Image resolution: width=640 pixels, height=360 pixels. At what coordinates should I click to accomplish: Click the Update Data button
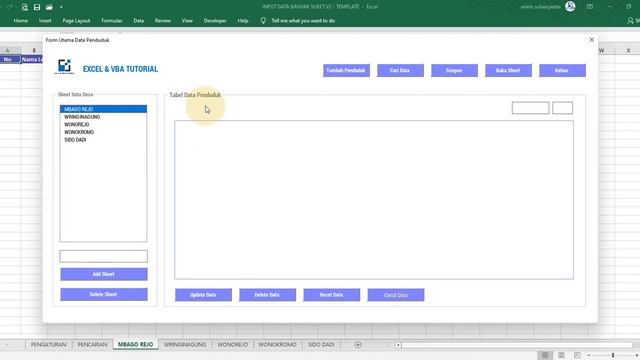(x=203, y=295)
